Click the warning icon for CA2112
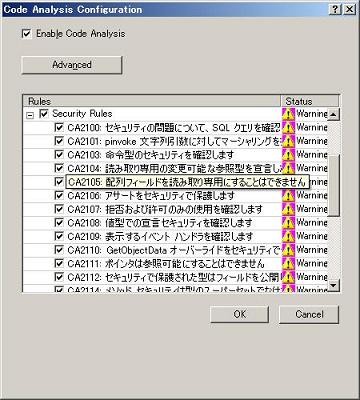Screen dimensions: 360x400 pos(288,277)
